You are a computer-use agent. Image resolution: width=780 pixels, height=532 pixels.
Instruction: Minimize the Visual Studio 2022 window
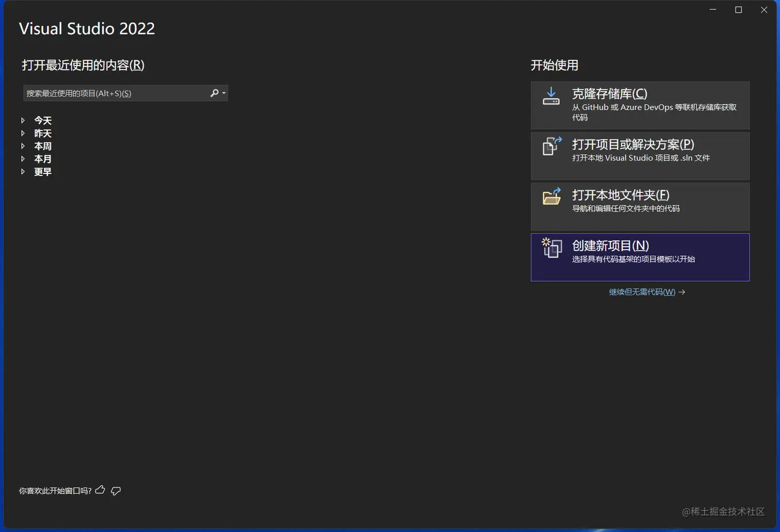[x=713, y=10]
